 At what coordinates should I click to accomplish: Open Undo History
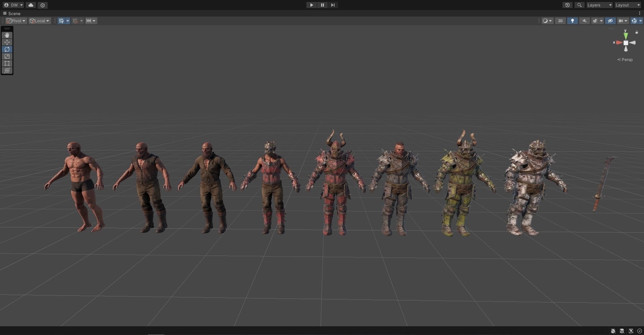coord(567,5)
